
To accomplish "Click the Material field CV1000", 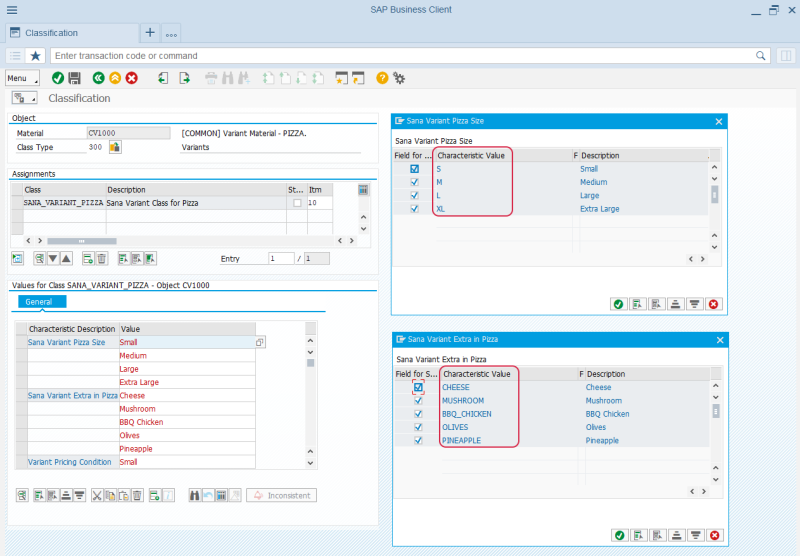I will (129, 133).
